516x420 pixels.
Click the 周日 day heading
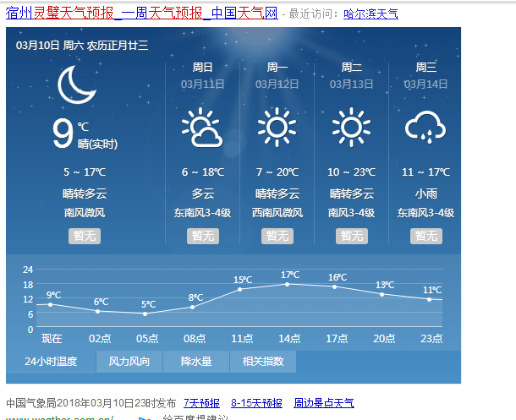202,68
